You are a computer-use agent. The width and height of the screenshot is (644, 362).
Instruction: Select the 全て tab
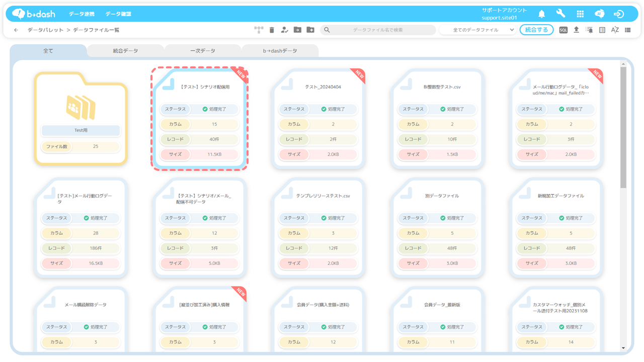point(48,51)
